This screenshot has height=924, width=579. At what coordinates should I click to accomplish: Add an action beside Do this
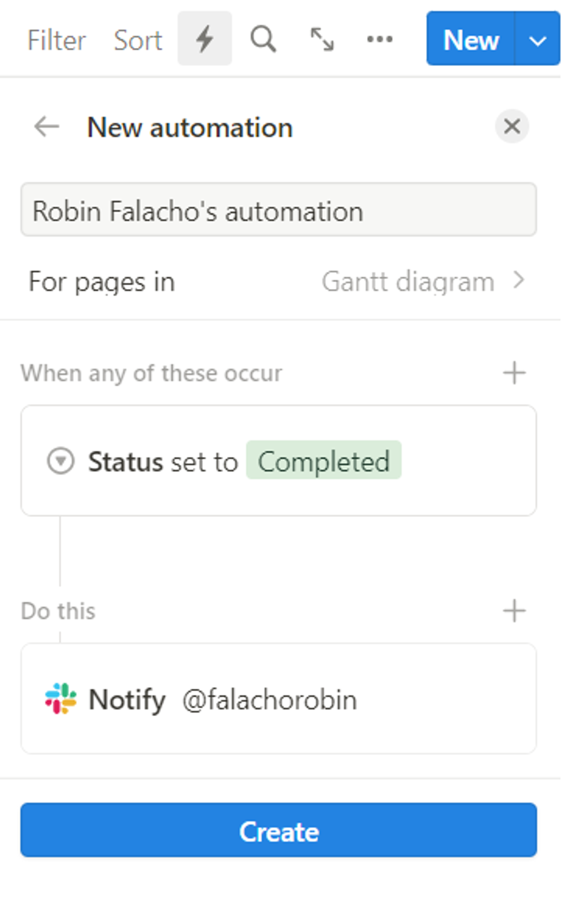tap(514, 611)
